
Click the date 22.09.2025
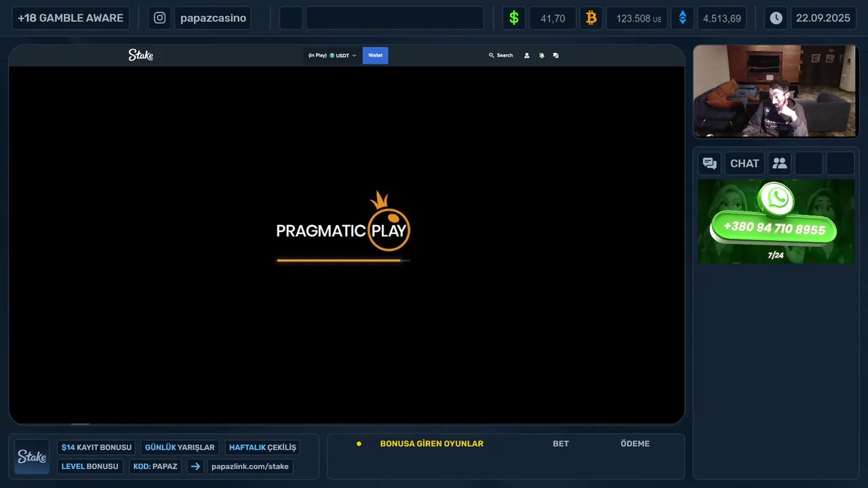pos(823,18)
